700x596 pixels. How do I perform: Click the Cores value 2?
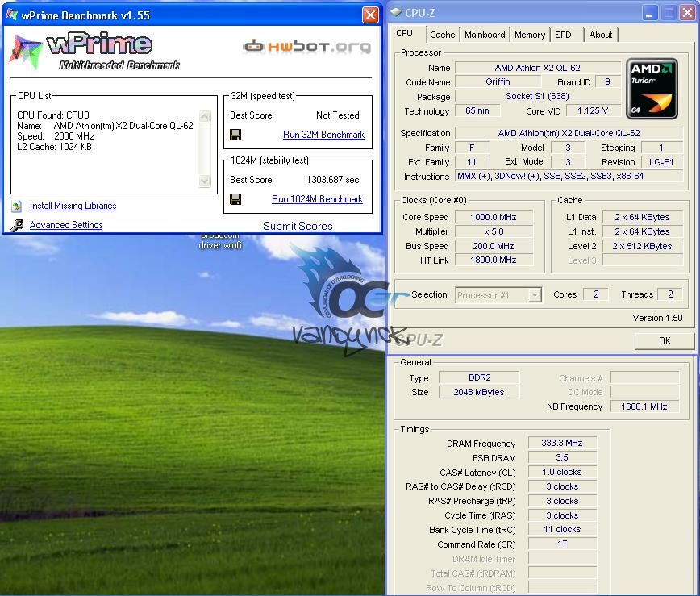596,294
